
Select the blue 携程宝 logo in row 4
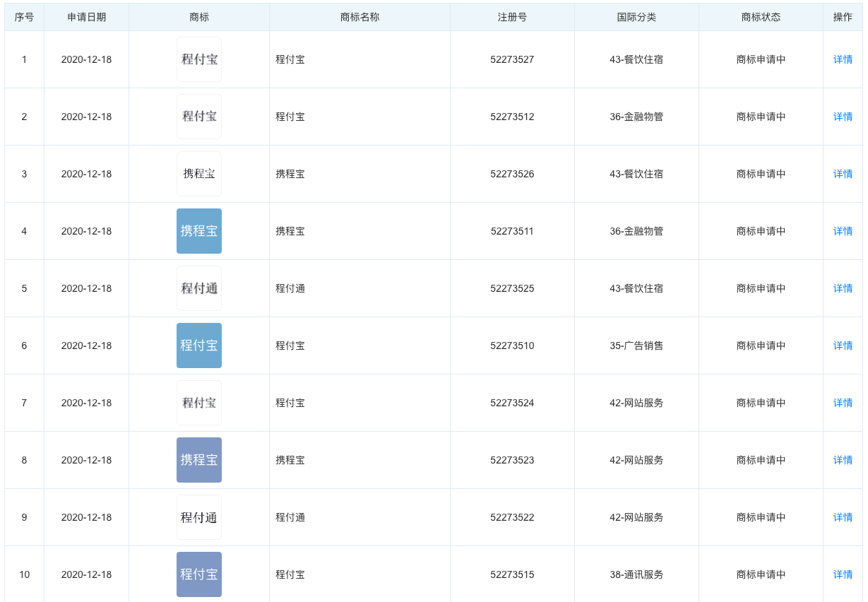click(199, 231)
